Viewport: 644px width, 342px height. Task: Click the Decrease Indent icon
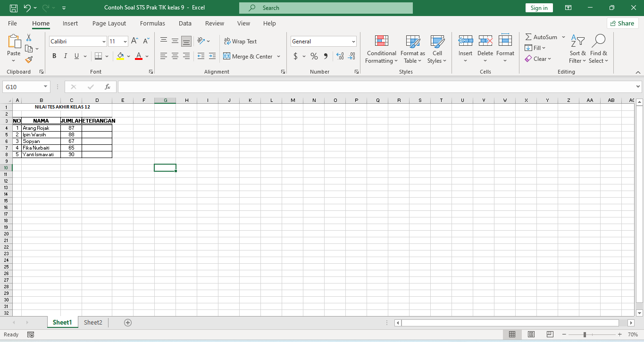coord(201,56)
